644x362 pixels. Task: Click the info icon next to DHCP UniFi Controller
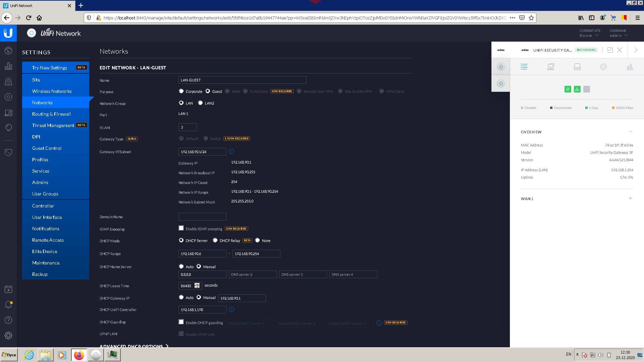[231, 309]
